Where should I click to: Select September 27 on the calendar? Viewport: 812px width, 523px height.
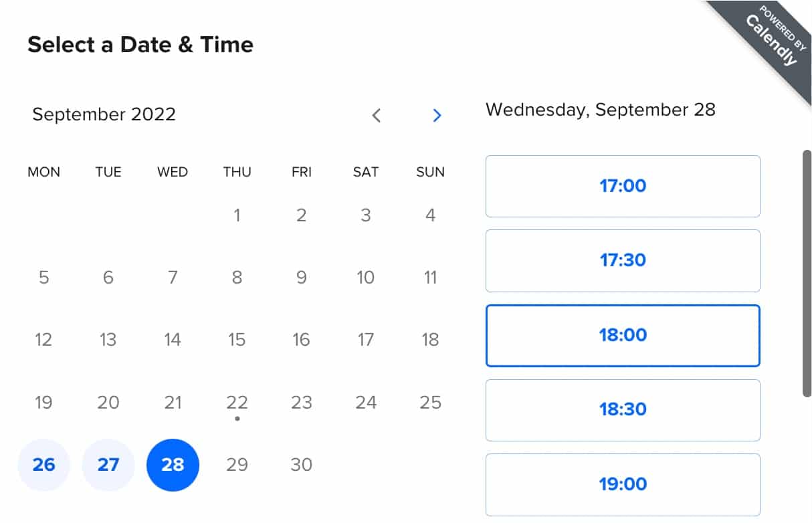point(108,465)
